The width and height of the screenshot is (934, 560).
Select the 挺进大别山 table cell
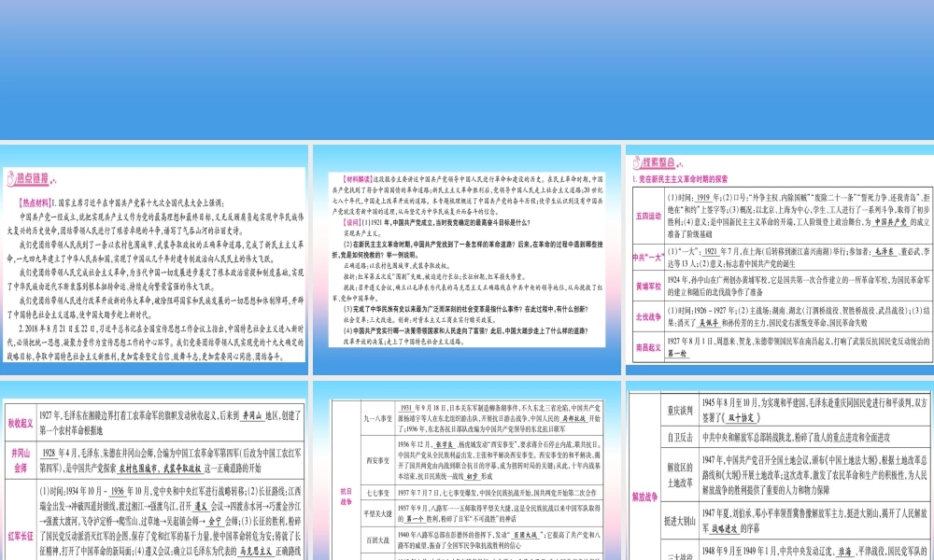(x=679, y=521)
